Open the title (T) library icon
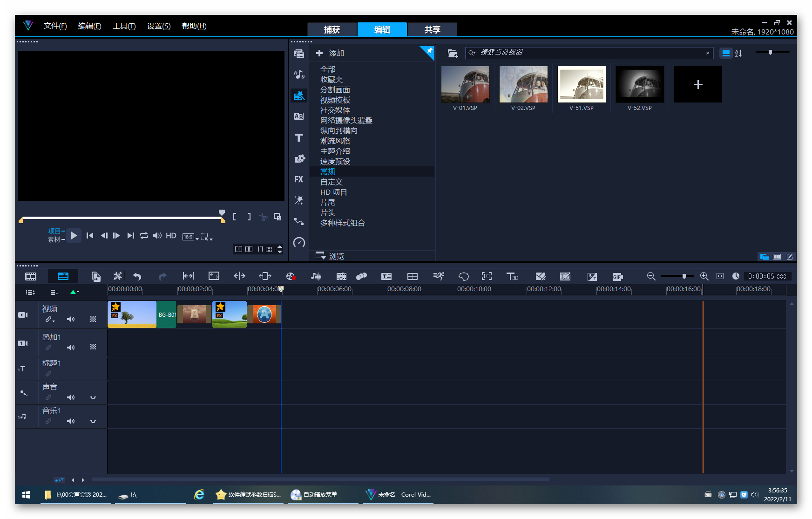 click(299, 137)
